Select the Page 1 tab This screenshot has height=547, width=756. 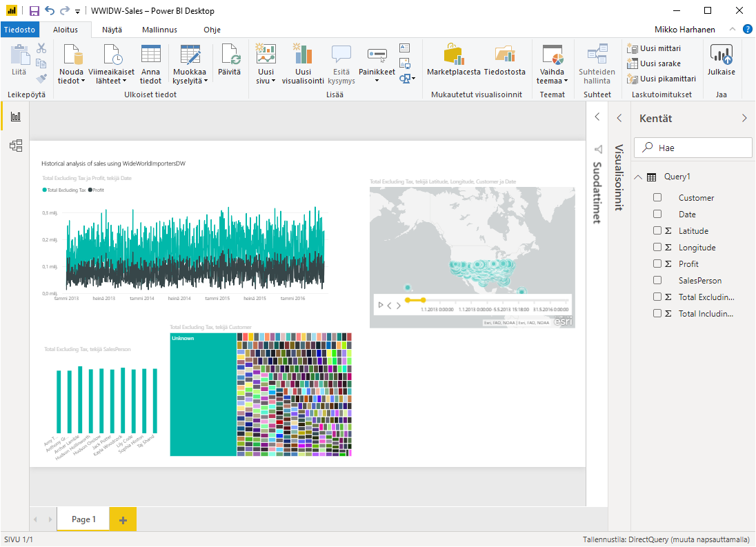[x=83, y=519]
